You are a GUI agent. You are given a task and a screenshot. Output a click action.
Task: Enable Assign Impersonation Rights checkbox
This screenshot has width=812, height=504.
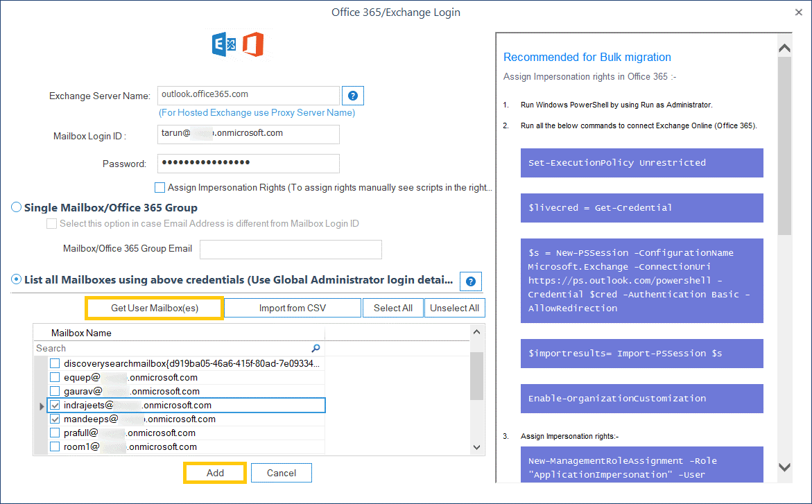(x=159, y=187)
